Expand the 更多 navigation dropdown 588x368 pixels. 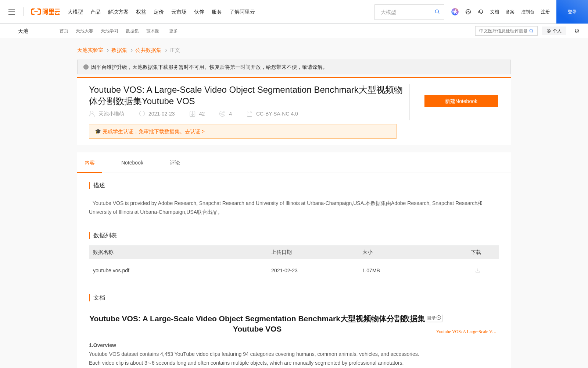click(173, 31)
